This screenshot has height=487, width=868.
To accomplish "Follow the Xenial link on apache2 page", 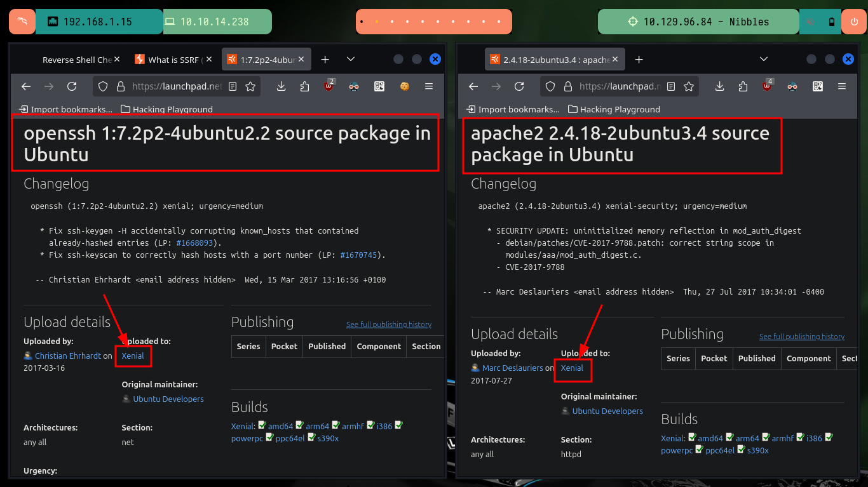I will point(572,368).
